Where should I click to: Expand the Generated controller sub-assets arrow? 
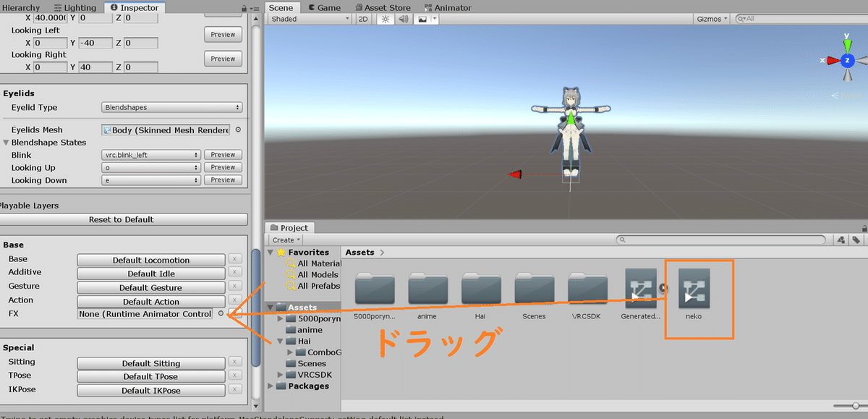tap(664, 289)
